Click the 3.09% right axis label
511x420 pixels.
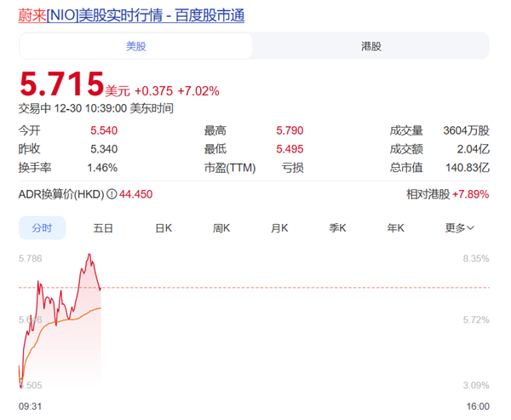tap(476, 385)
